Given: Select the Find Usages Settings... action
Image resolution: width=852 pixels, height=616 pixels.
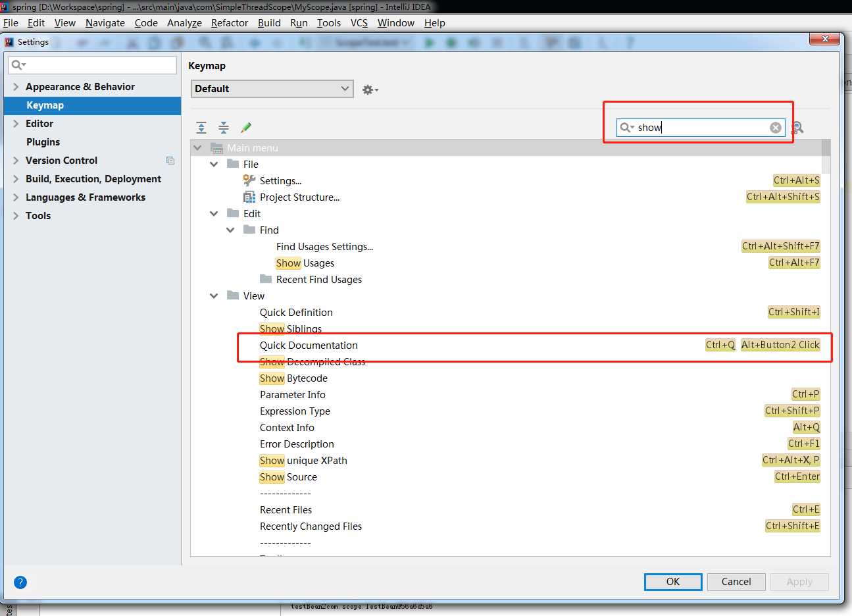Looking at the screenshot, I should point(324,247).
